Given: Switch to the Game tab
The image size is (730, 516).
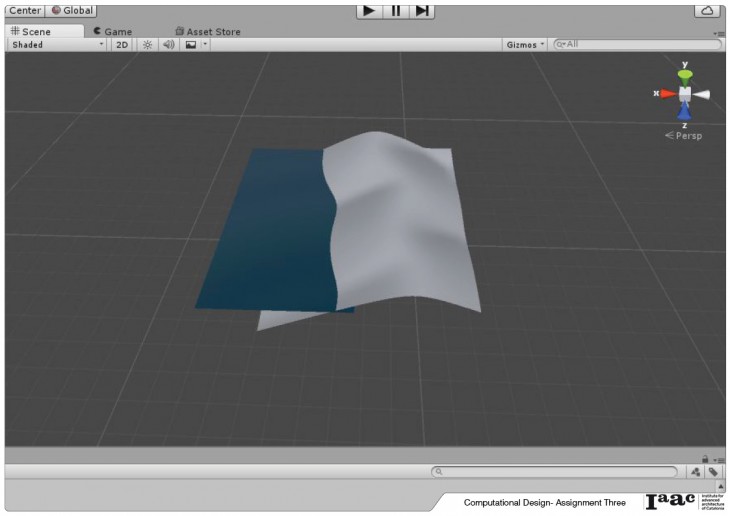Looking at the screenshot, I should pyautogui.click(x=112, y=31).
